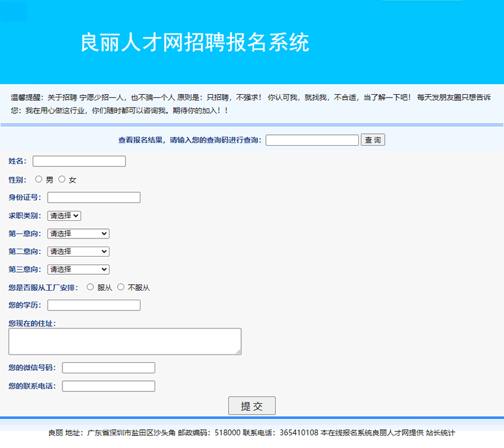
Task: Click the 站长统计 link in footer
Action: point(441,433)
